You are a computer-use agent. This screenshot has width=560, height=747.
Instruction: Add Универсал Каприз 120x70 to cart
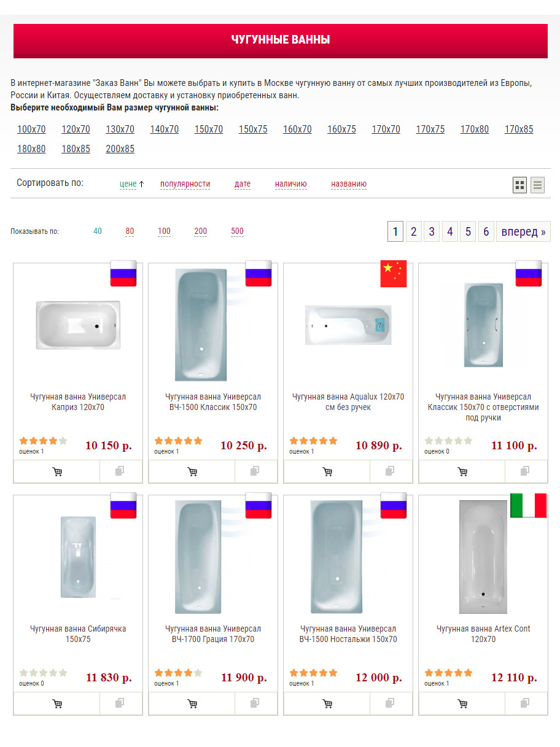(57, 471)
